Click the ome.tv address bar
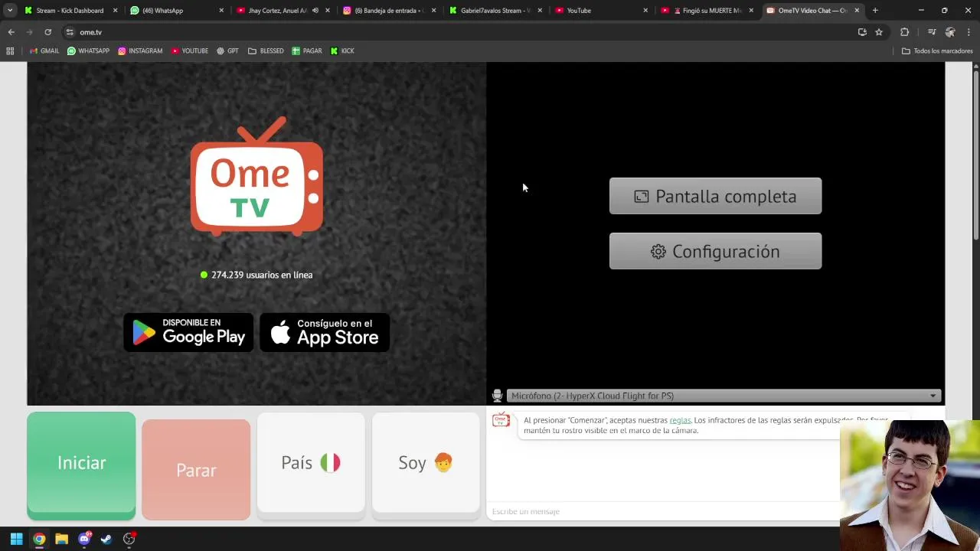 (x=459, y=32)
